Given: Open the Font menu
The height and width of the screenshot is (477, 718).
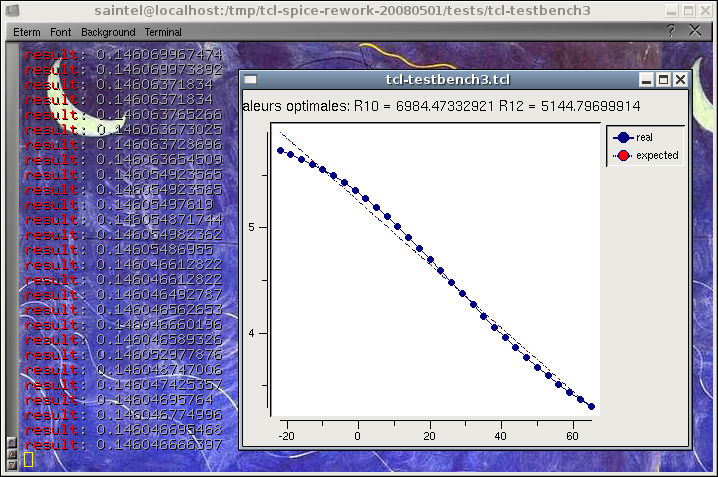Looking at the screenshot, I should point(60,32).
